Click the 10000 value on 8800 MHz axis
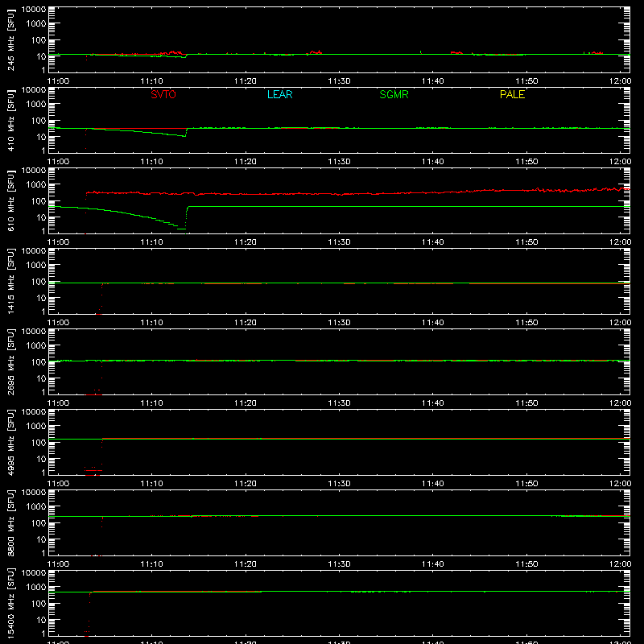The image size is (644, 644). tap(34, 493)
